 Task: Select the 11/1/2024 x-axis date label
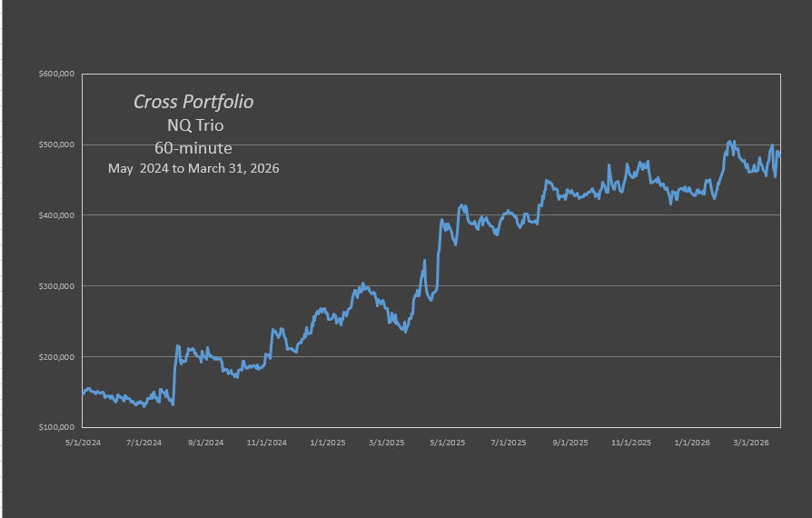[x=267, y=443]
